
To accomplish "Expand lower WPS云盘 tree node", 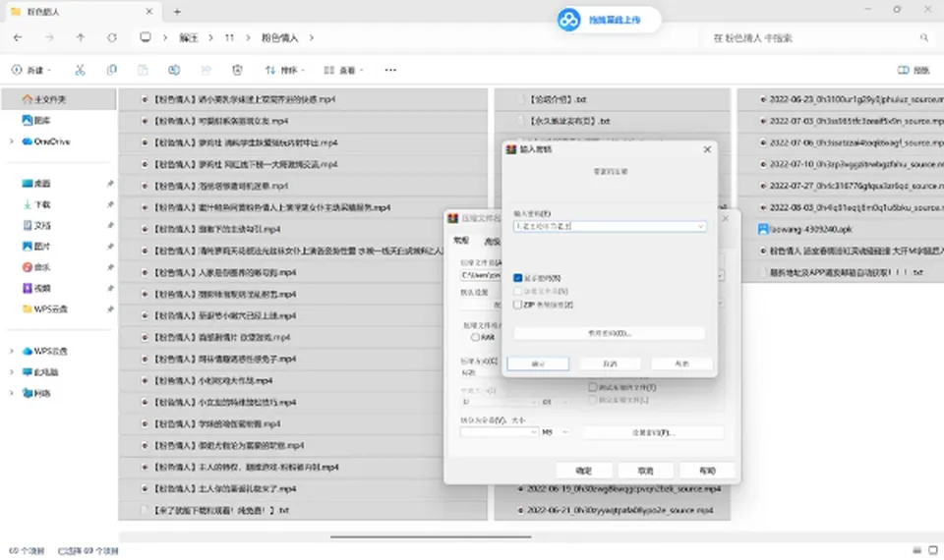I will coord(11,352).
